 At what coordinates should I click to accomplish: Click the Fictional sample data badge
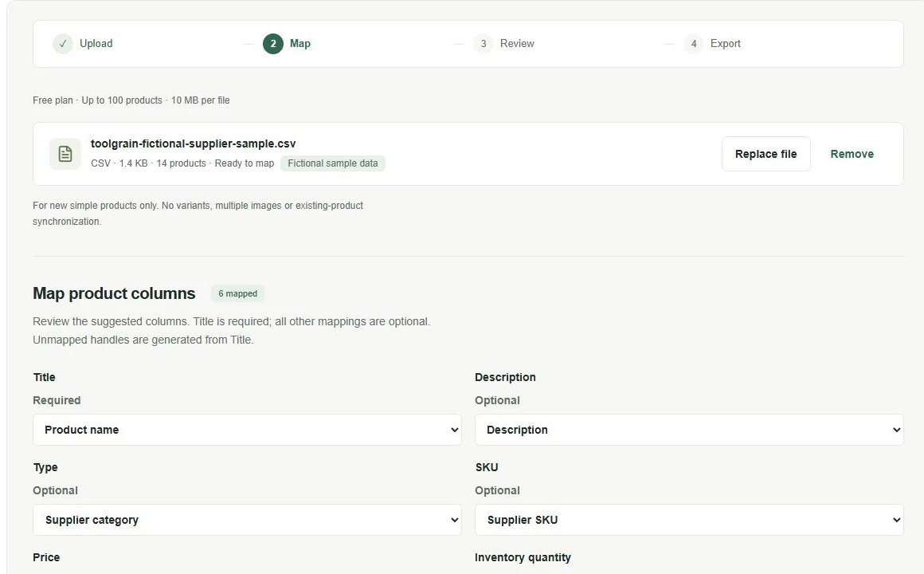[x=332, y=163]
